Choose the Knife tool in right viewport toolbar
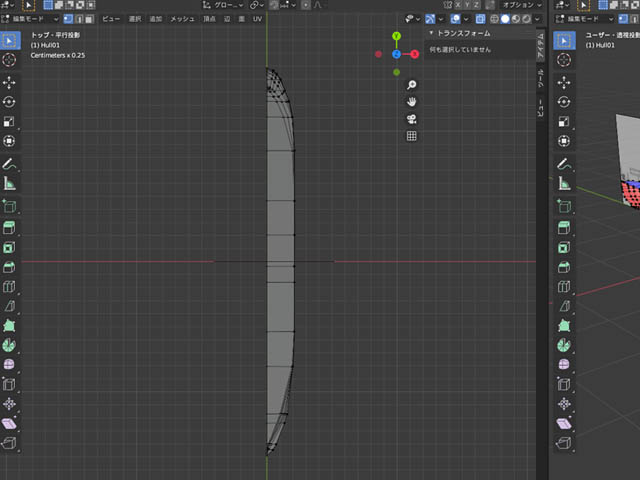Viewport: 640px width, 480px height. [x=564, y=306]
